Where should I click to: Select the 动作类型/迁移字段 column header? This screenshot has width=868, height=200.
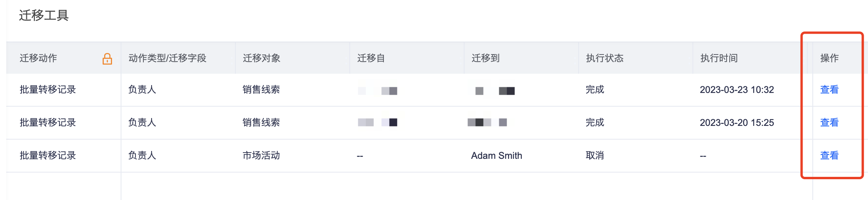[x=167, y=58]
